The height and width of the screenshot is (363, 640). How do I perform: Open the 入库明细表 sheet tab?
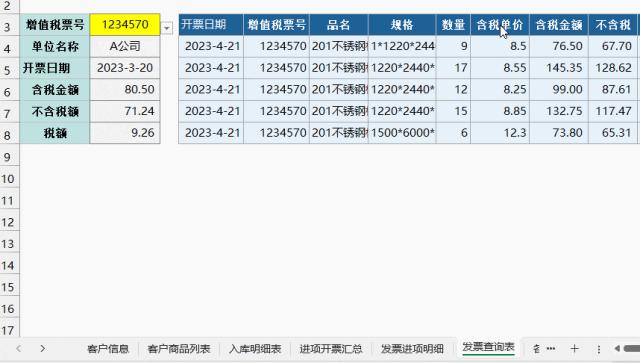click(x=255, y=349)
